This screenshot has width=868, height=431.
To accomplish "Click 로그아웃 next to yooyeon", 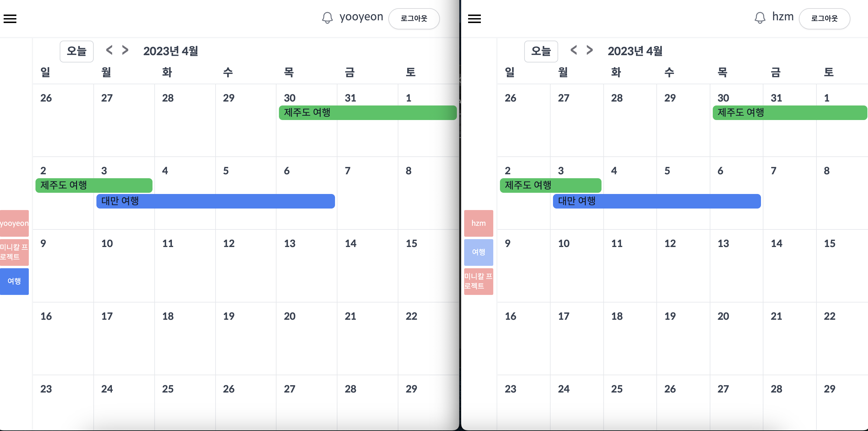I will 414,18.
